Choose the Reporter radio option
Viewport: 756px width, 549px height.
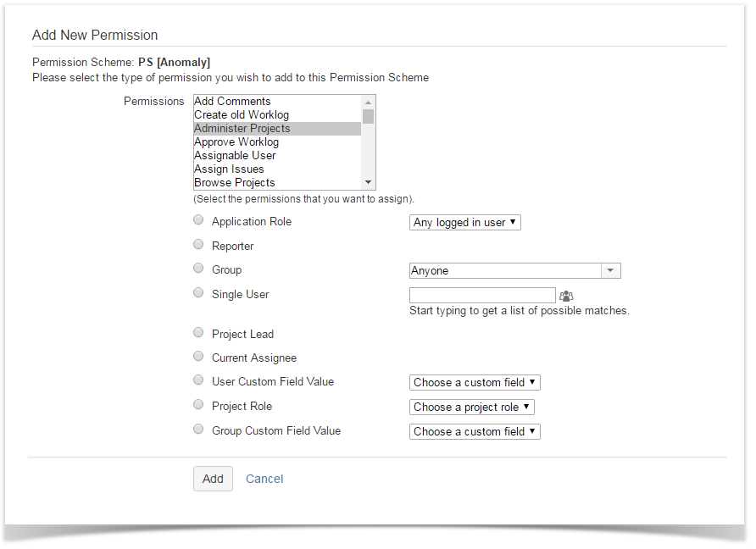[198, 245]
